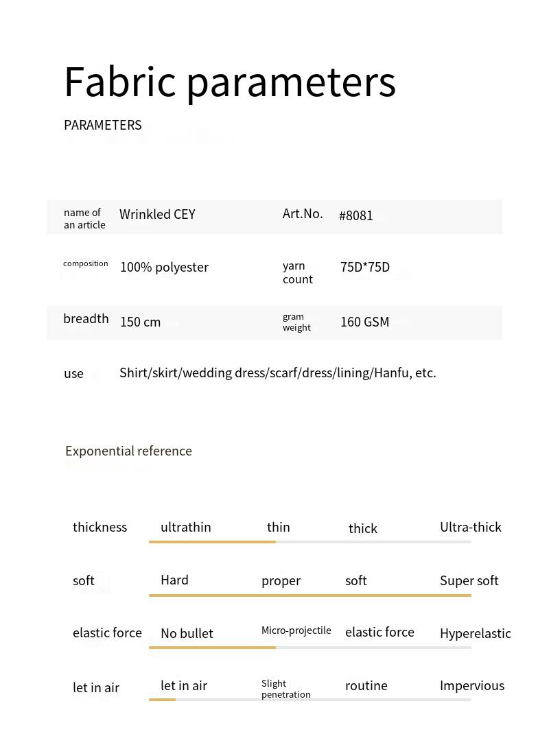Select the "160 GSM" gram weight value
The height and width of the screenshot is (756, 549).
[x=364, y=322]
